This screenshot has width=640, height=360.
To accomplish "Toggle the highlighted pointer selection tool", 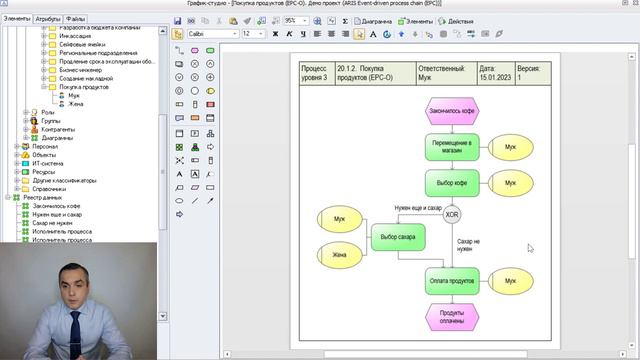I will [x=359, y=34].
